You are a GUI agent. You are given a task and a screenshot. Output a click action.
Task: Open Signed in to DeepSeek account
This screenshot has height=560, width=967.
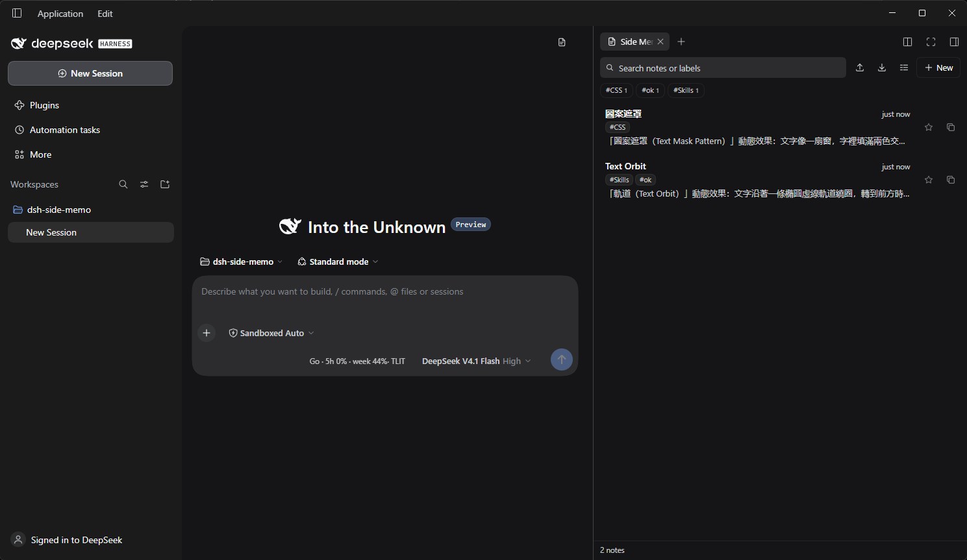pyautogui.click(x=67, y=540)
